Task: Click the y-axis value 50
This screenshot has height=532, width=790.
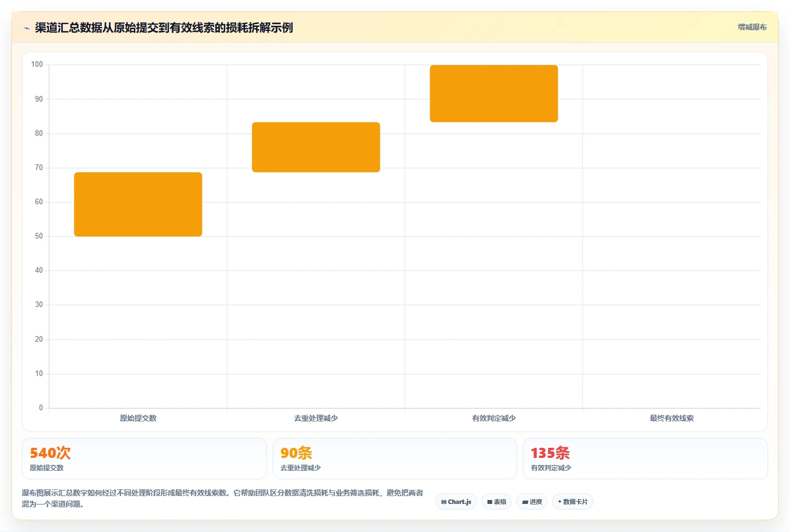Action: [39, 236]
